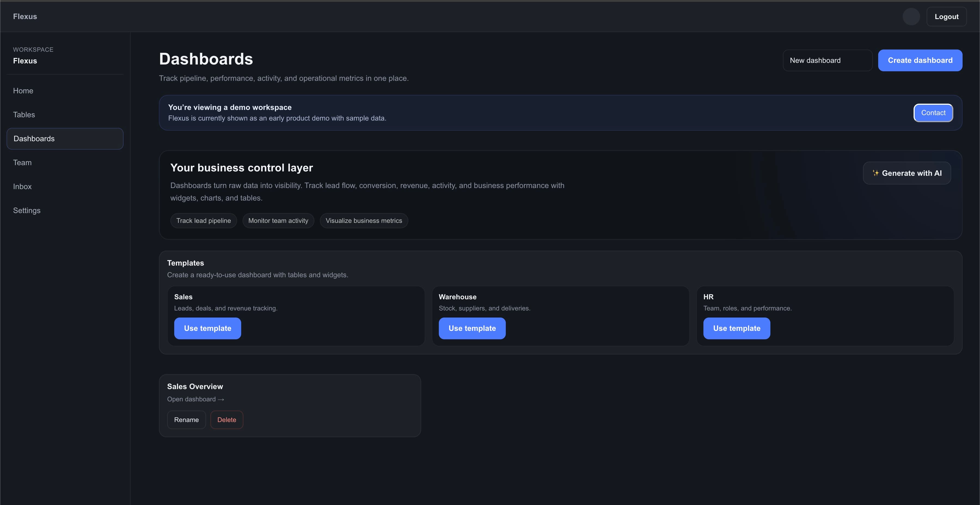The image size is (980, 505).
Task: Delete the Sales Overview dashboard
Action: [227, 420]
